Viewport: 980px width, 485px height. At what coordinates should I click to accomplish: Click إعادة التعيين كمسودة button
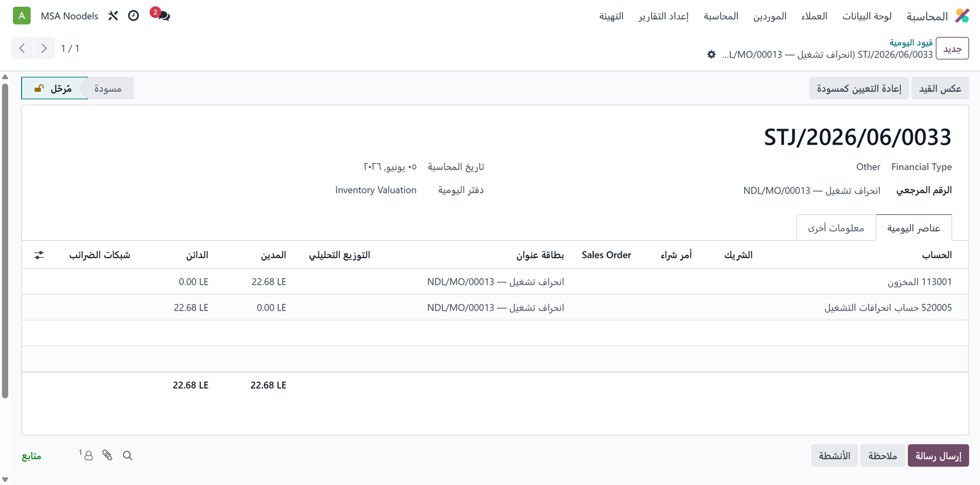859,88
